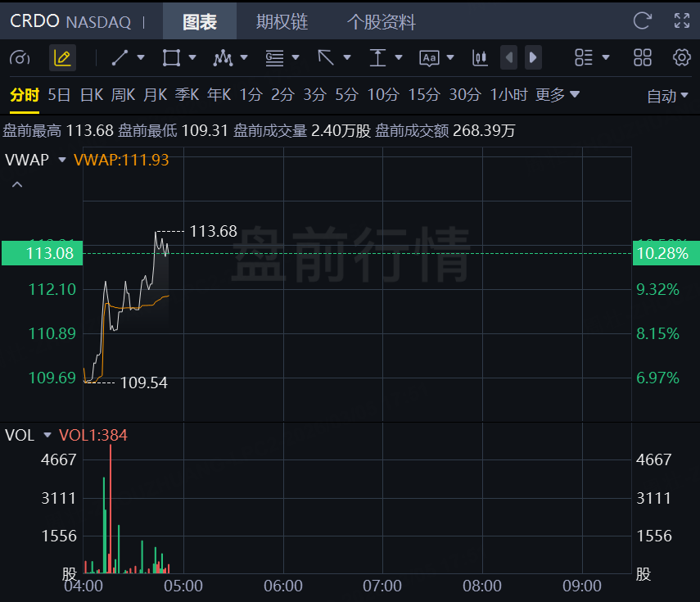Click the 113.68 high marker label
Screen dimensions: 700x602
pyautogui.click(x=214, y=231)
